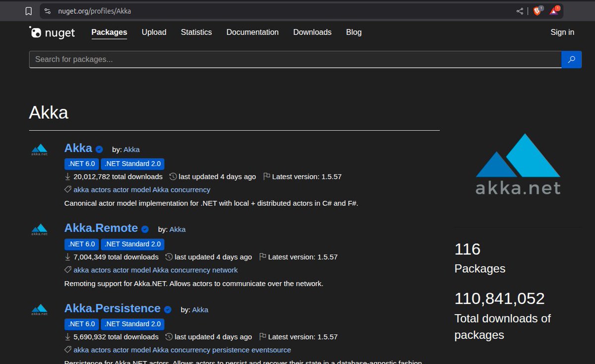Open the Akka.Remote package link
Screen dimensions: 595x364
pyautogui.click(x=101, y=228)
